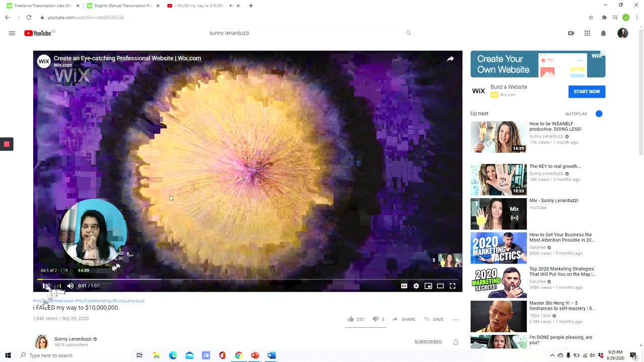Close the English (Kenya) Transcription tab

coord(157,6)
